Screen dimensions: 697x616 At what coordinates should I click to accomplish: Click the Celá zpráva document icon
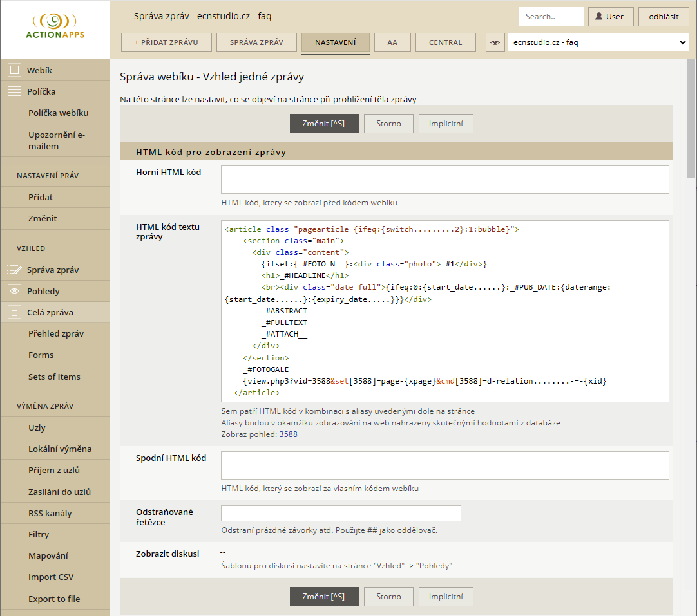tap(14, 313)
